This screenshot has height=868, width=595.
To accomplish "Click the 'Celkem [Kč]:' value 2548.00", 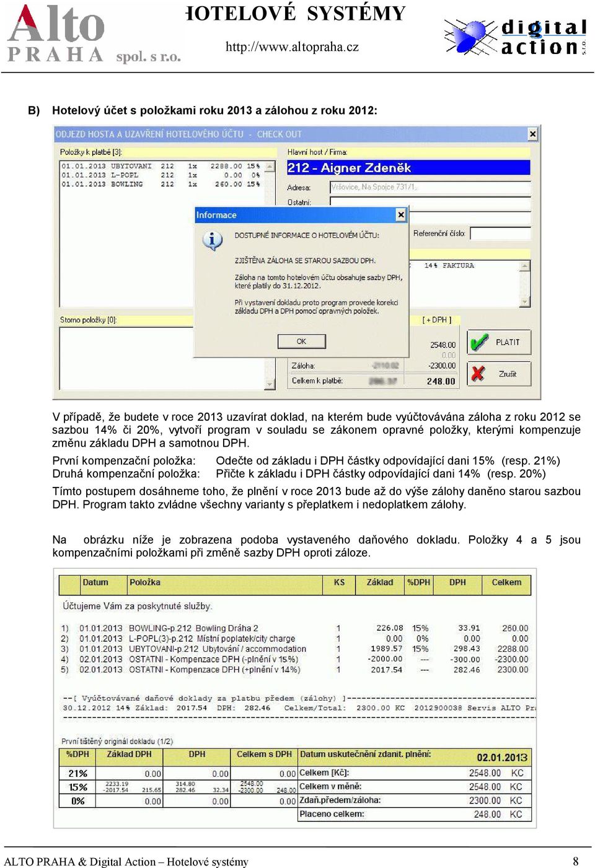I will (485, 773).
